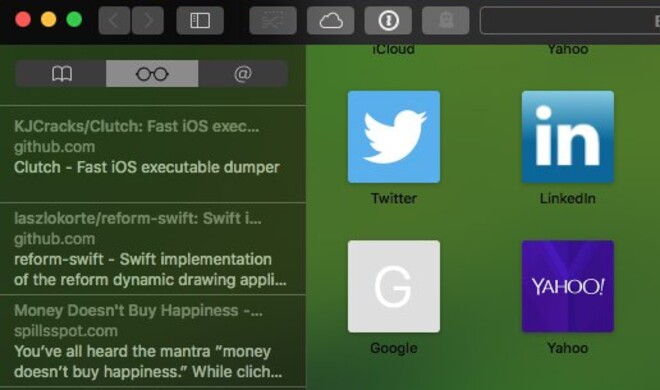The width and height of the screenshot is (660, 390).
Task: Click the Twitter label under the bird icon
Action: tap(394, 198)
